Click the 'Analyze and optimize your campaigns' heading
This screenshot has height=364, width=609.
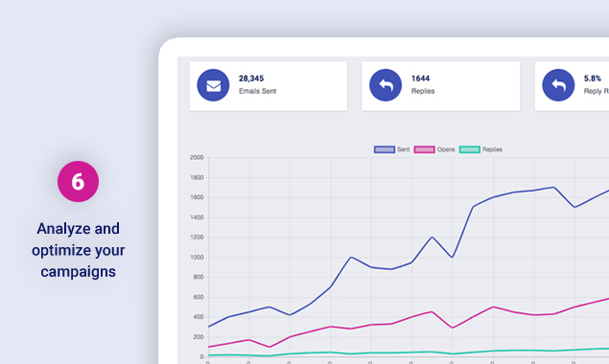(78, 250)
